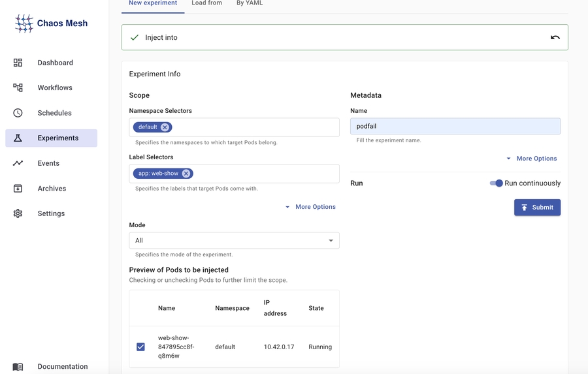The width and height of the screenshot is (588, 374).
Task: Open the Documentation book icon
Action: pos(18,367)
